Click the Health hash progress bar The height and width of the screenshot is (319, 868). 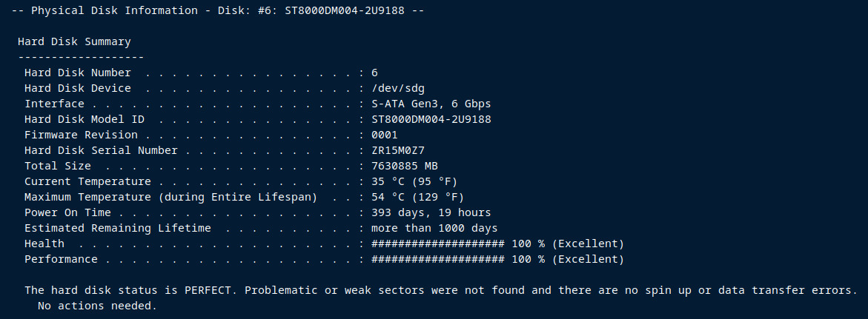click(438, 244)
